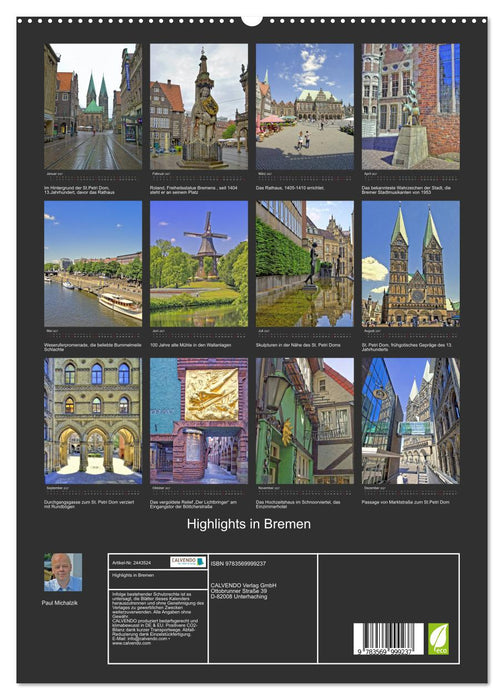Click 'ISBN 9783569999237' text
Screen dimensions: 504x700
click(238, 563)
